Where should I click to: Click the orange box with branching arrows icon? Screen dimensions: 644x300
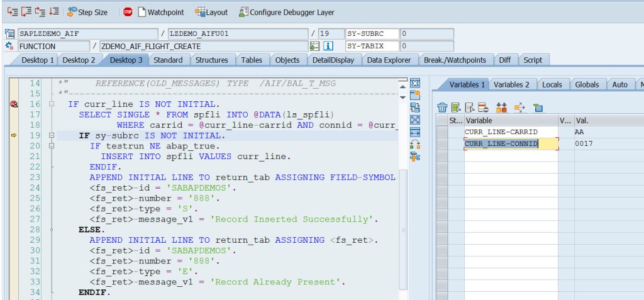point(519,108)
